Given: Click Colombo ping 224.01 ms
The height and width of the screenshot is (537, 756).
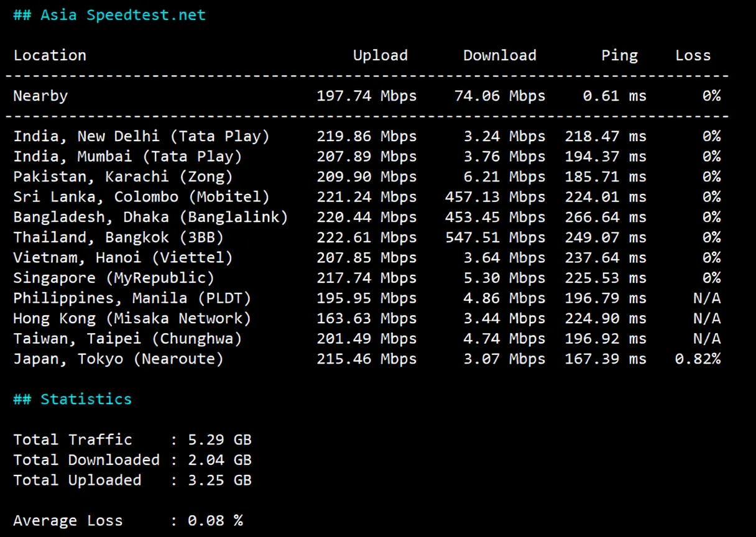Looking at the screenshot, I should [x=606, y=197].
